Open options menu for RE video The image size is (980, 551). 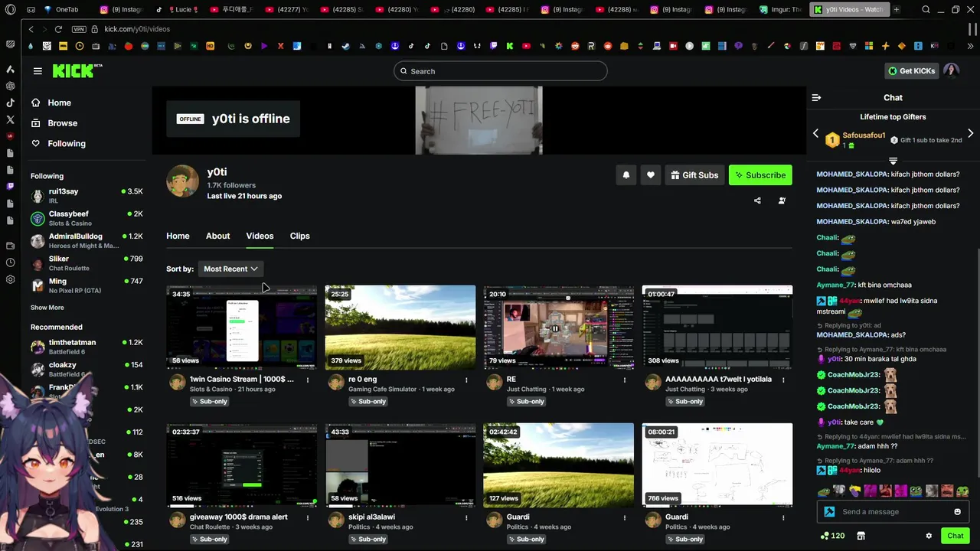(x=625, y=380)
